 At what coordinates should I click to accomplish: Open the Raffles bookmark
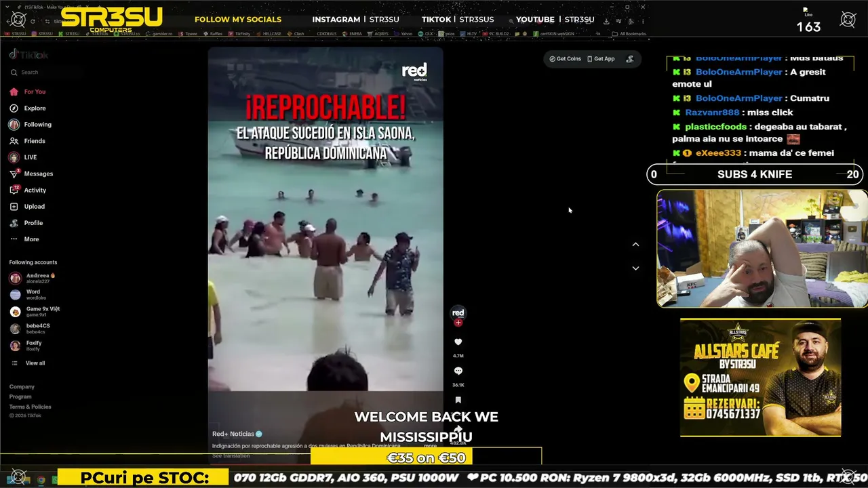click(214, 34)
